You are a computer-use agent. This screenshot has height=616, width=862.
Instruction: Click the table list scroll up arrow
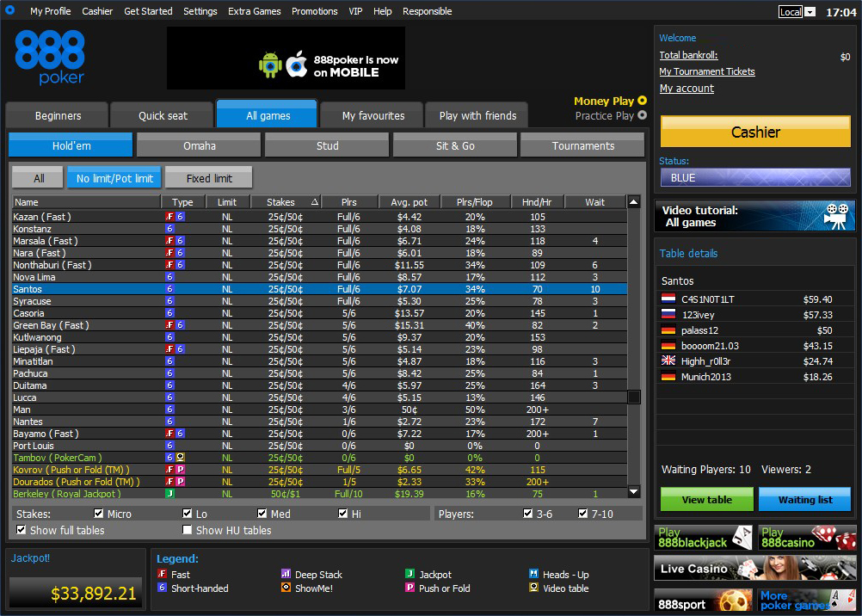point(634,202)
